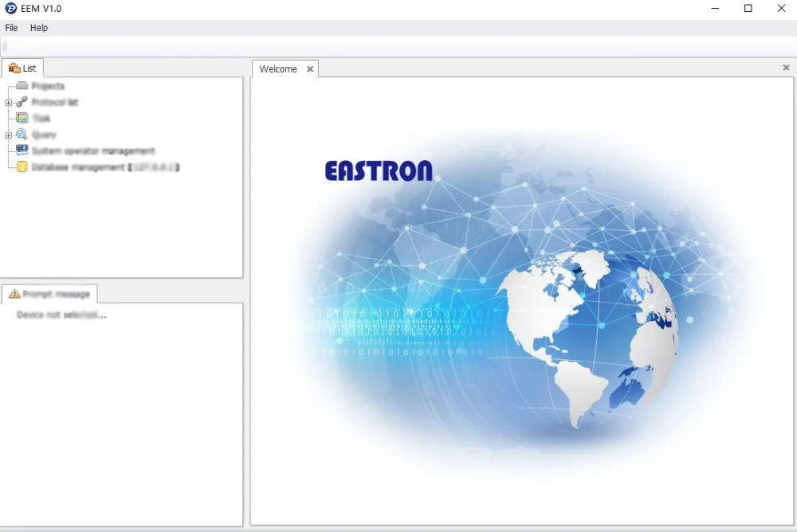
Task: Select System operator management label
Action: point(93,151)
